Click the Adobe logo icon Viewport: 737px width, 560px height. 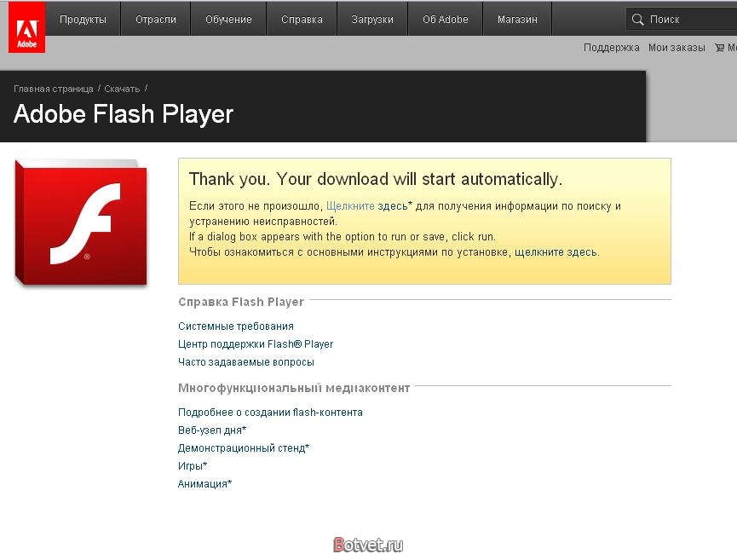[x=26, y=27]
